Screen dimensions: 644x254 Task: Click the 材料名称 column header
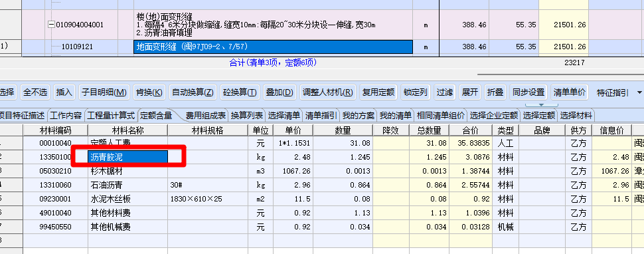pyautogui.click(x=127, y=131)
